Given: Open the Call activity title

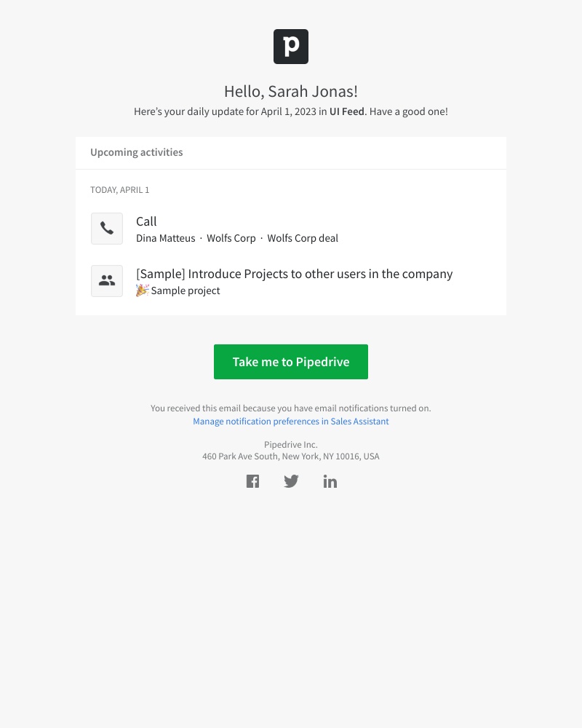Looking at the screenshot, I should [x=146, y=221].
